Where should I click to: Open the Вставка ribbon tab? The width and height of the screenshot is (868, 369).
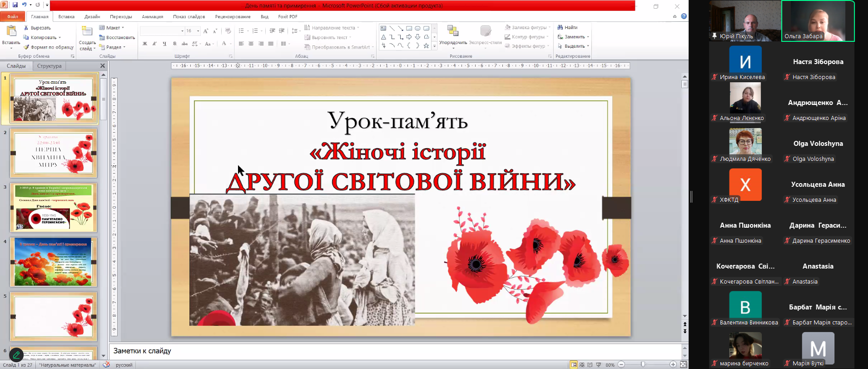point(66,16)
